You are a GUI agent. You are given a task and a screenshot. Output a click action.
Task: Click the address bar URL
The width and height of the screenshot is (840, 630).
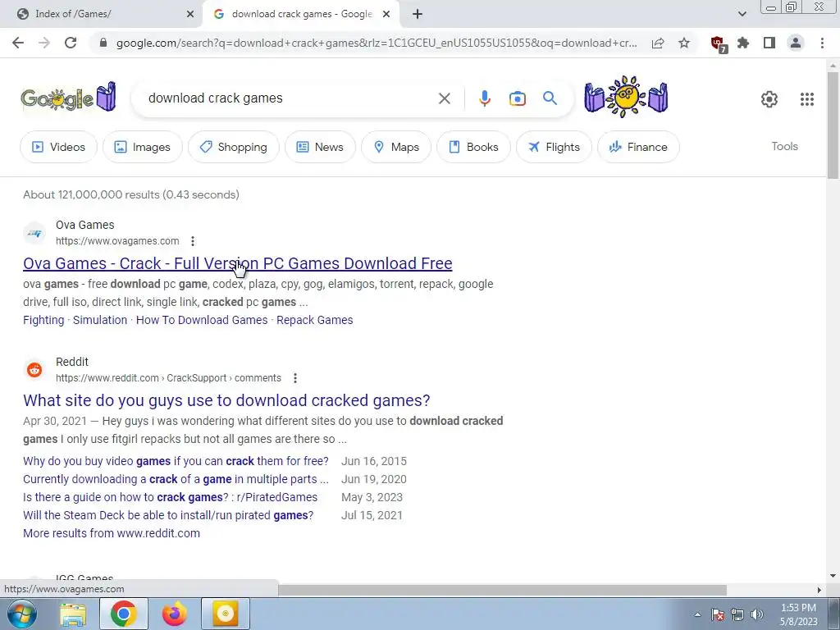click(x=376, y=43)
